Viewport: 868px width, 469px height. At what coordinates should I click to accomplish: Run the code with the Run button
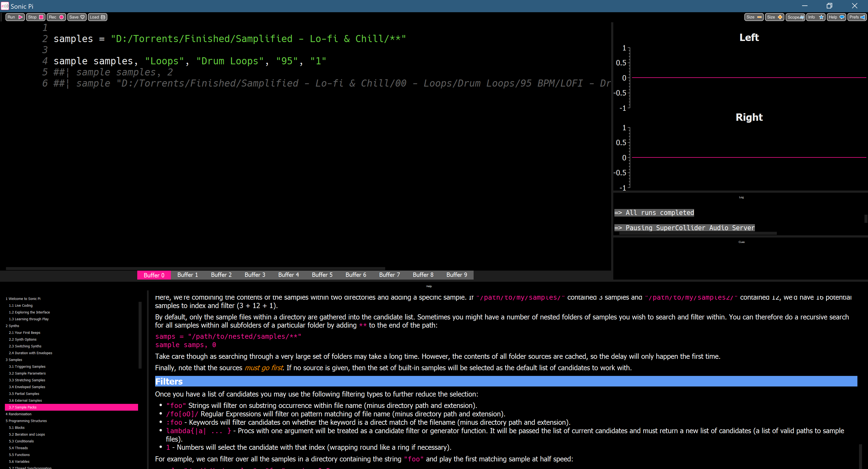pyautogui.click(x=15, y=17)
